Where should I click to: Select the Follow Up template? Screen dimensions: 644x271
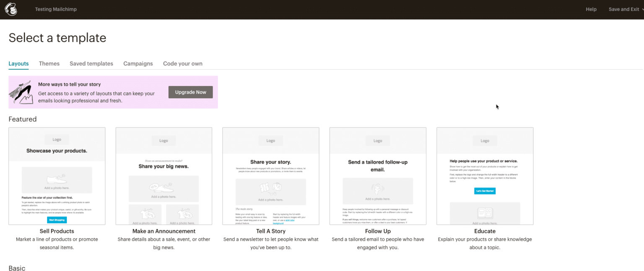pos(377,176)
